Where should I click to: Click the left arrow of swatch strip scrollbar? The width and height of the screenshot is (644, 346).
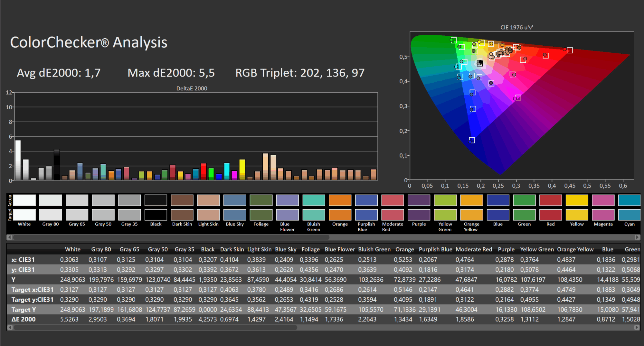pyautogui.click(x=9, y=237)
